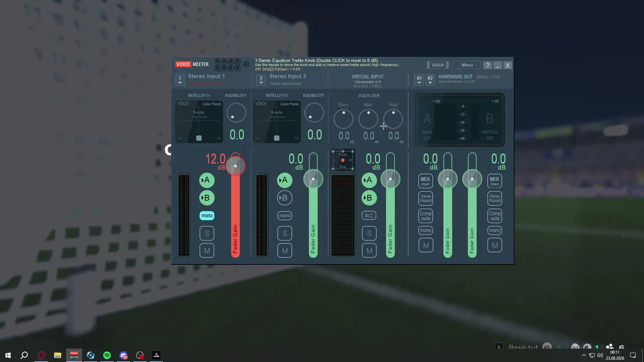Click the equalizer High knob
Screen dimensions: 644x362
393,119
